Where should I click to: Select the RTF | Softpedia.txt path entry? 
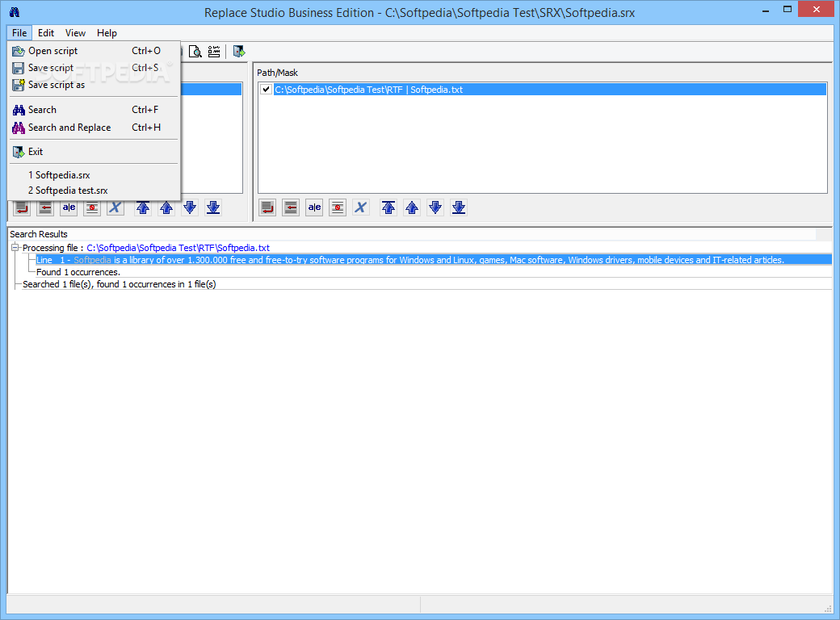click(x=550, y=90)
